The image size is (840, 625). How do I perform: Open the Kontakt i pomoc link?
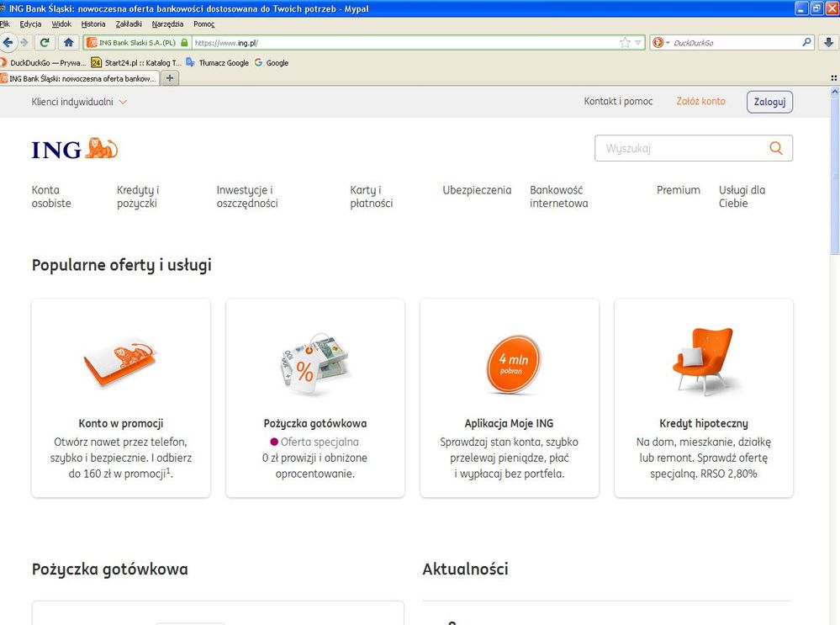[x=618, y=101]
